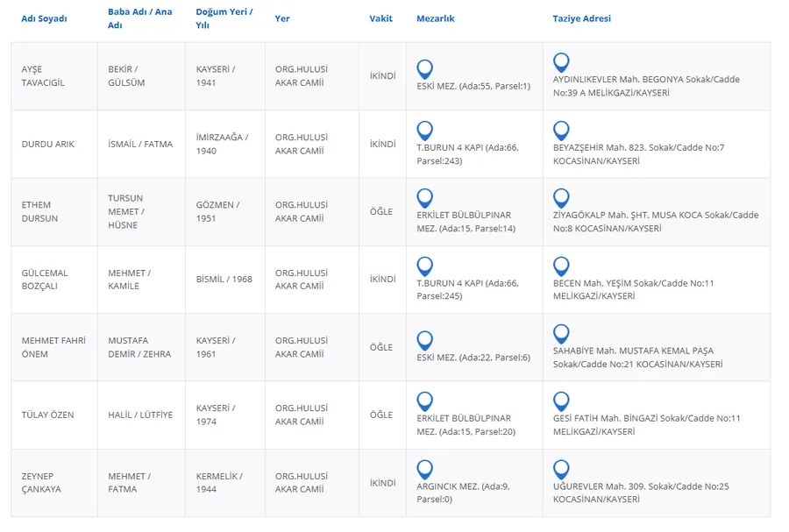789x532 pixels.
Task: Click the Doğum Yeri / Yılı header
Action: point(224,18)
